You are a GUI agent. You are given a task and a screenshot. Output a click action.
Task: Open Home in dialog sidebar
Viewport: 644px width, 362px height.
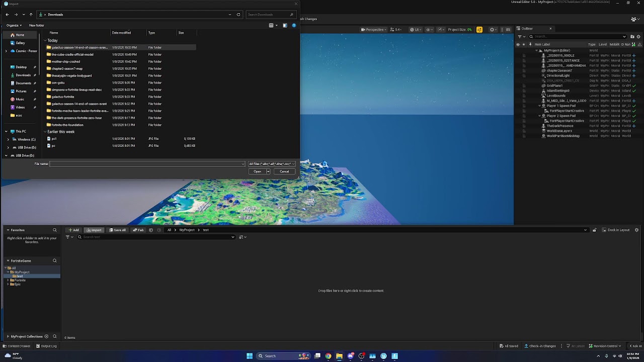(x=20, y=35)
